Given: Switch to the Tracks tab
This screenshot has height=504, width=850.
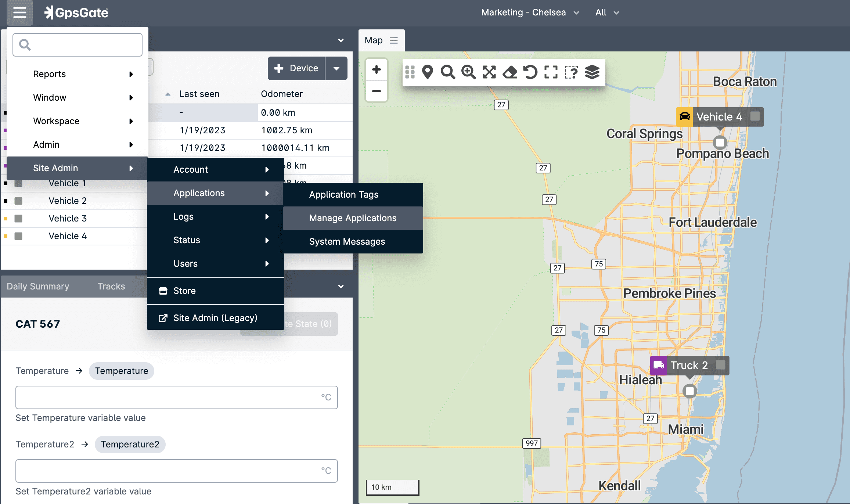Looking at the screenshot, I should tap(111, 286).
